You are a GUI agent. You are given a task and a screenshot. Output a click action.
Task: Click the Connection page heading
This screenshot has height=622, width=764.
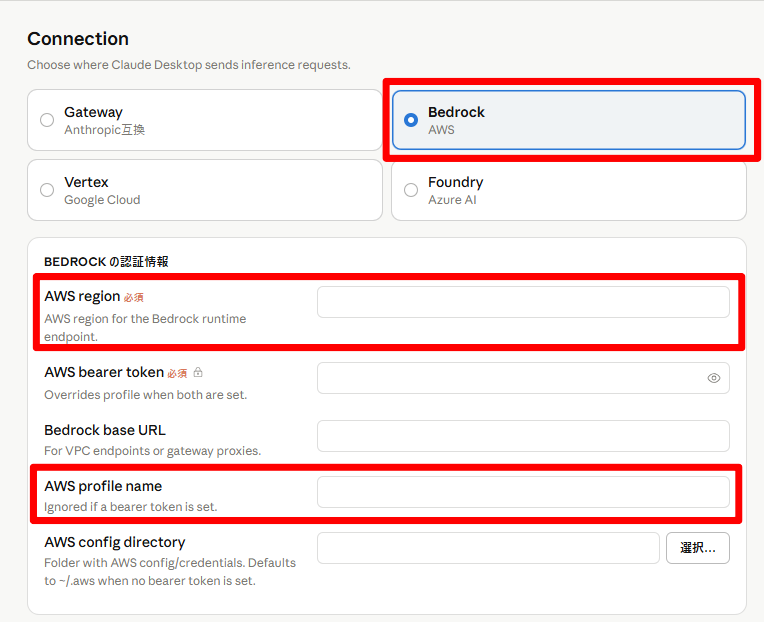[x=78, y=38]
